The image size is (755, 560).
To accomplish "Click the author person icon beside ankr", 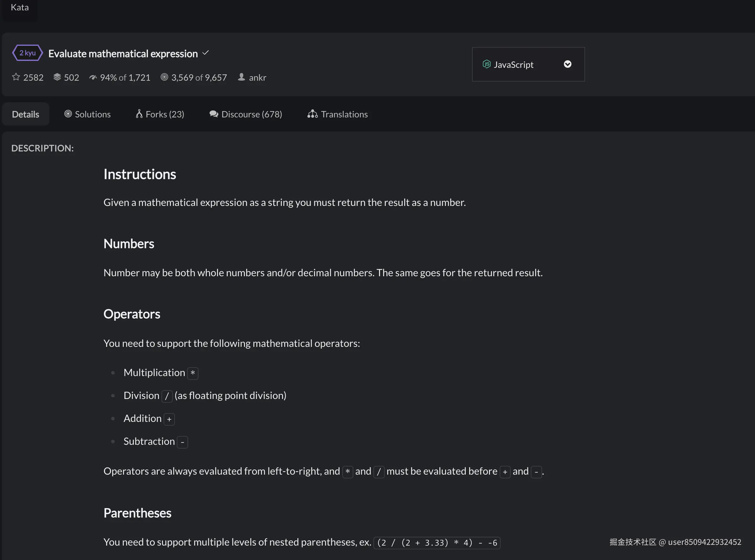I will 241,77.
